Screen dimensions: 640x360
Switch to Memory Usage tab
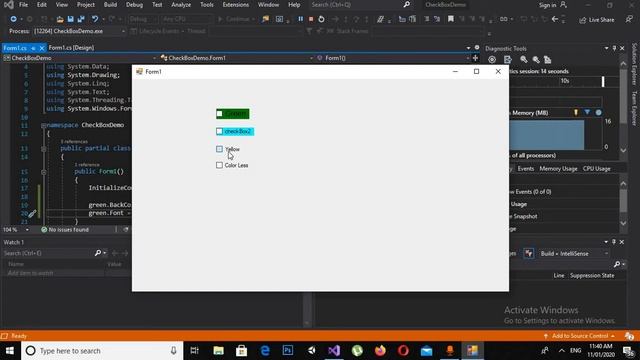[x=558, y=169]
